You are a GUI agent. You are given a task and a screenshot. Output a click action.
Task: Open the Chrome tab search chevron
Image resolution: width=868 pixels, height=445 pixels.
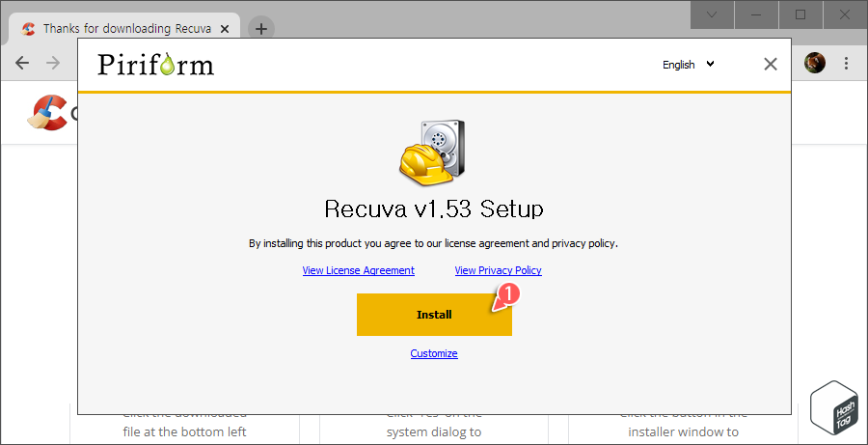pyautogui.click(x=712, y=15)
